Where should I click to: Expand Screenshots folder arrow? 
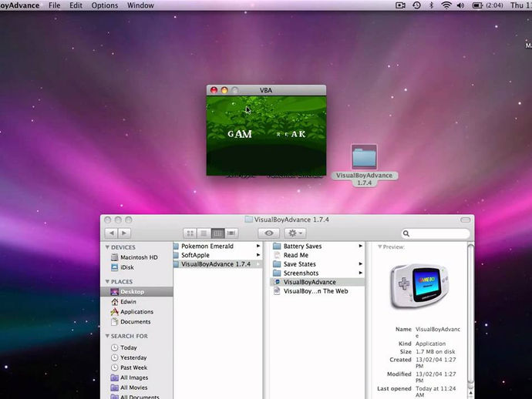coord(360,273)
